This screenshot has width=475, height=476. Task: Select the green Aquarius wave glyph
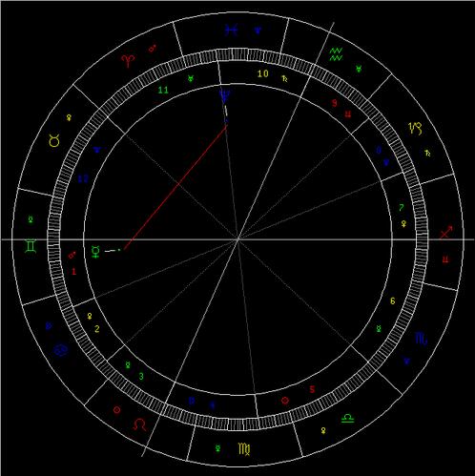coord(336,54)
